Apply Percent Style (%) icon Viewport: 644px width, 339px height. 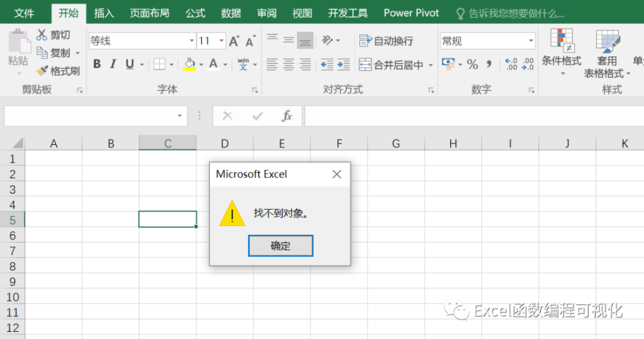pos(472,64)
